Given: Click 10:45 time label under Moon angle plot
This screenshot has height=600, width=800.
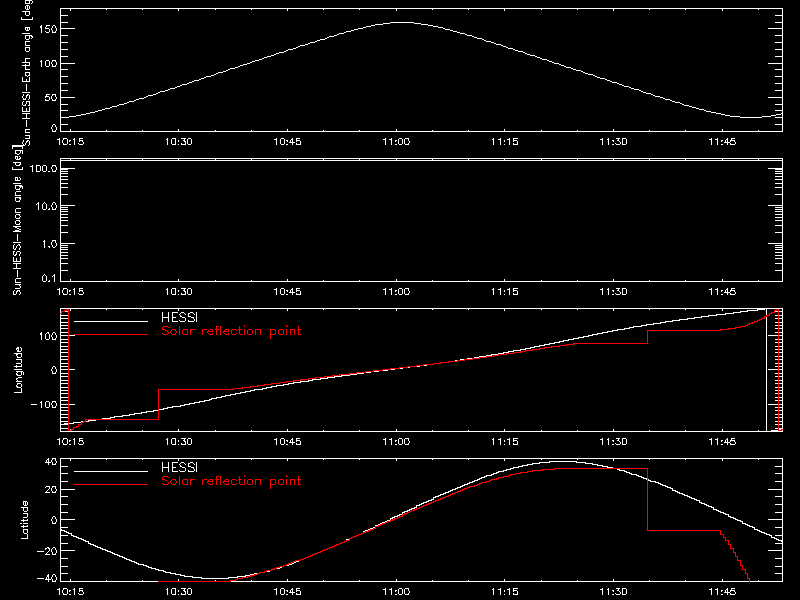Looking at the screenshot, I should point(287,291).
